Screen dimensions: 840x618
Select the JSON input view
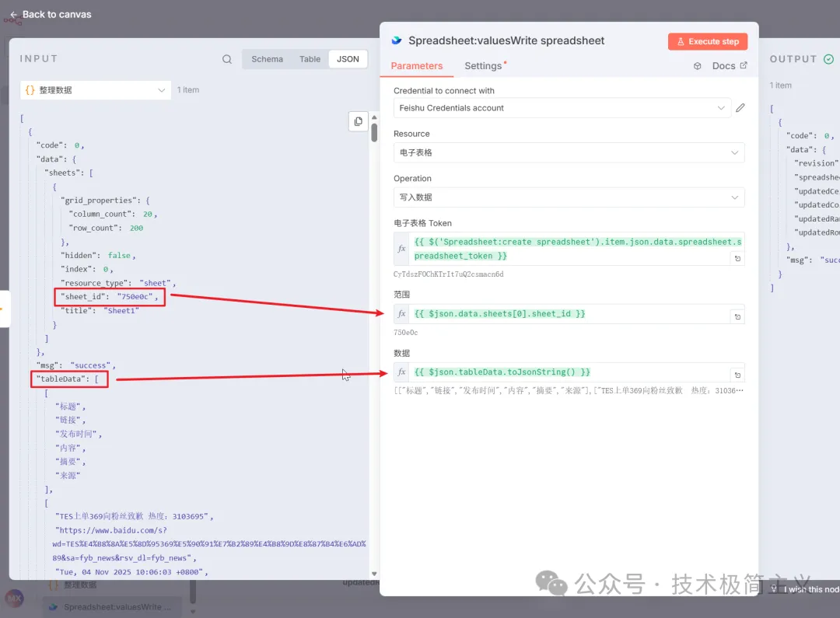pos(348,59)
